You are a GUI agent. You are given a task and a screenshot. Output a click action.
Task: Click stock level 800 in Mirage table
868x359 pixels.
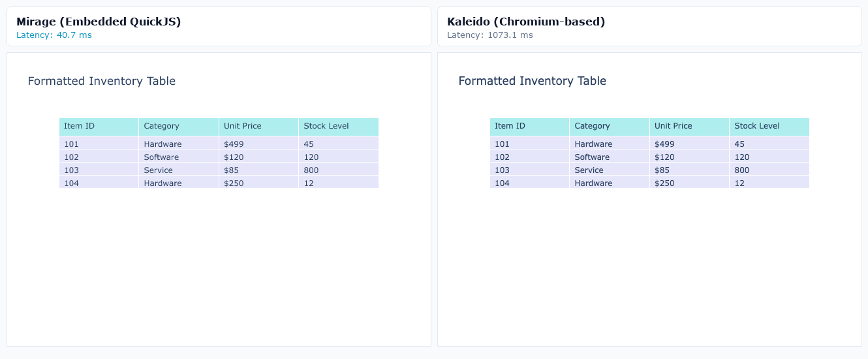[x=339, y=169]
